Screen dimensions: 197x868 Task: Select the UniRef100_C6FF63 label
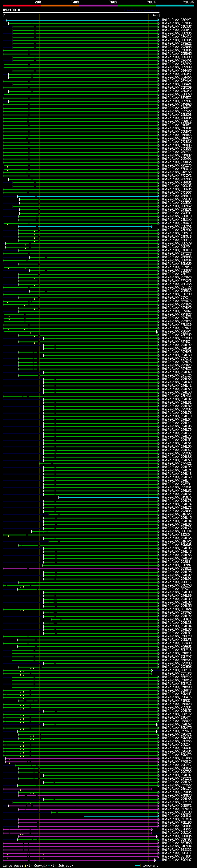[x=177, y=94]
